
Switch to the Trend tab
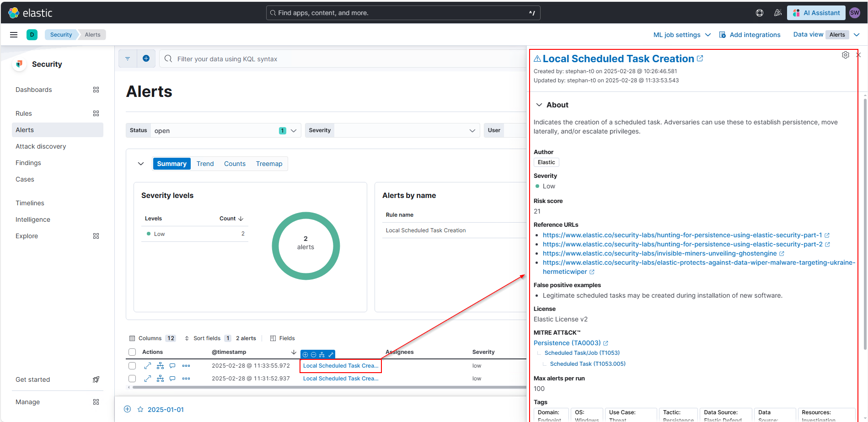(x=205, y=164)
